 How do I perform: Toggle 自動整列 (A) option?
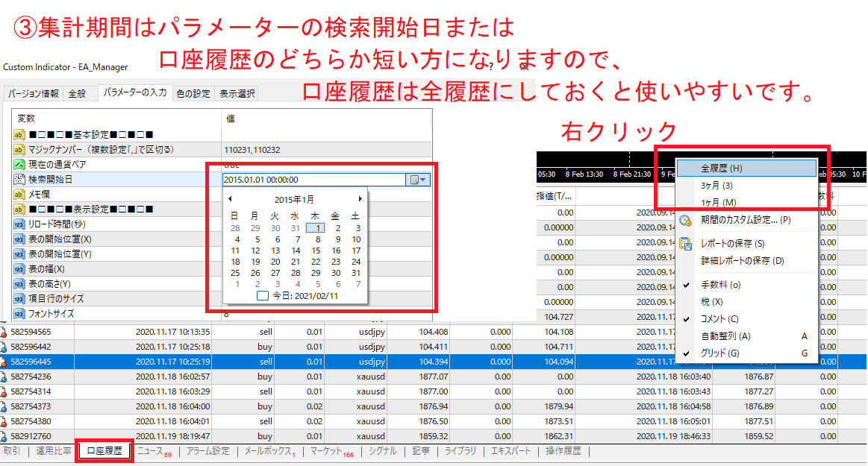(747, 336)
